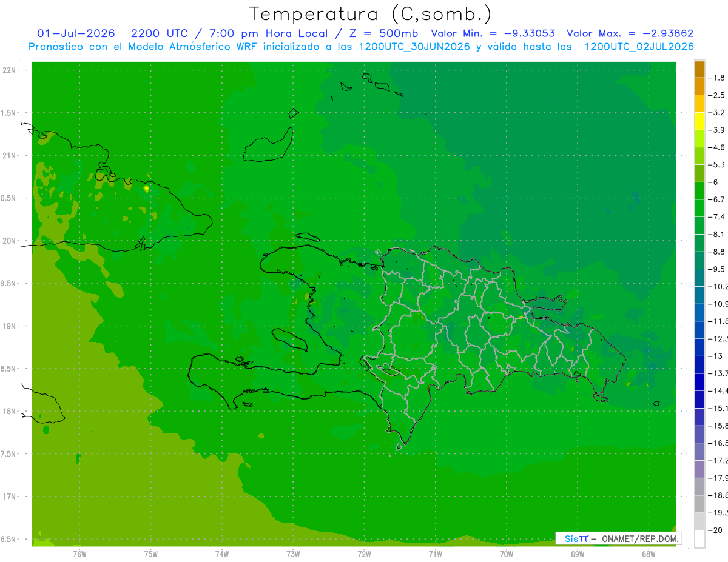Click the SisTT logo in the credit box
The image size is (728, 562).
click(x=576, y=538)
